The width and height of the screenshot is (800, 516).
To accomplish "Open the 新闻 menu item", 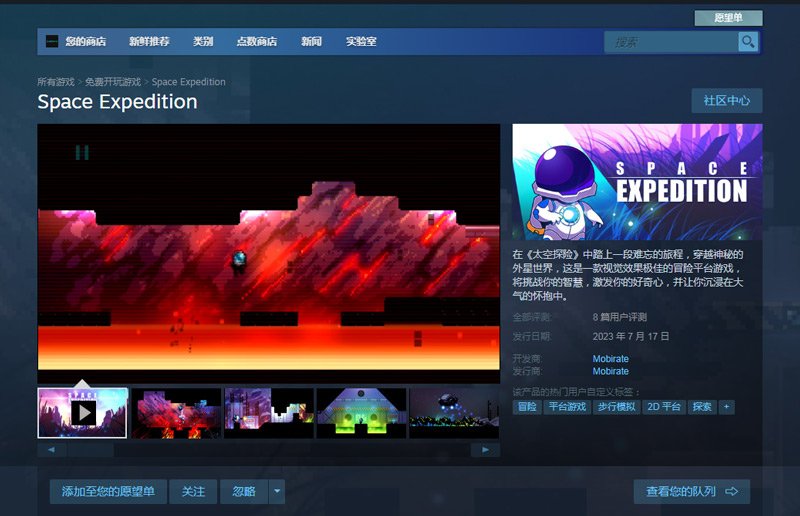I will click(x=311, y=41).
